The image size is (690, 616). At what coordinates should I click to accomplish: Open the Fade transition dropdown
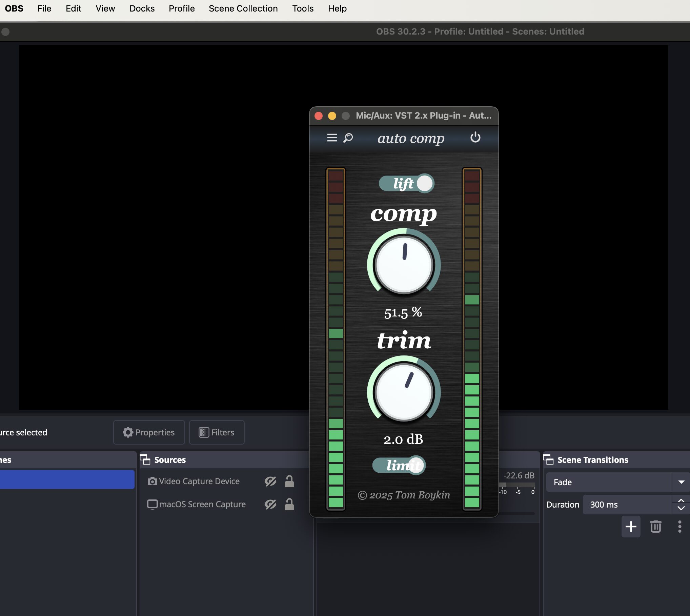[618, 482]
